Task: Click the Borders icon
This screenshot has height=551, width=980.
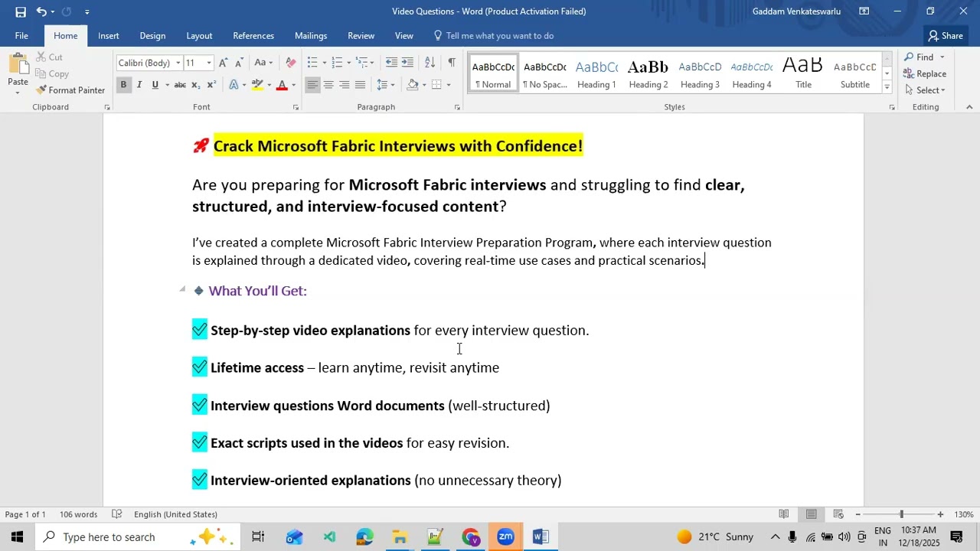Action: [x=436, y=85]
